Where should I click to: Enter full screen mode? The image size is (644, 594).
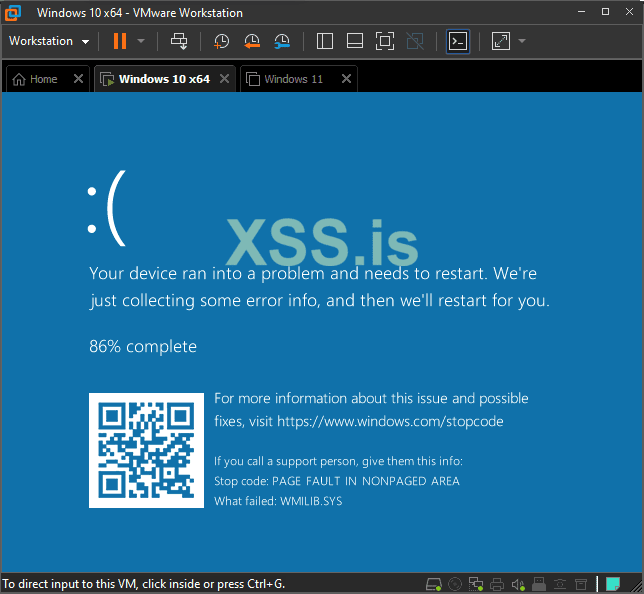point(385,41)
